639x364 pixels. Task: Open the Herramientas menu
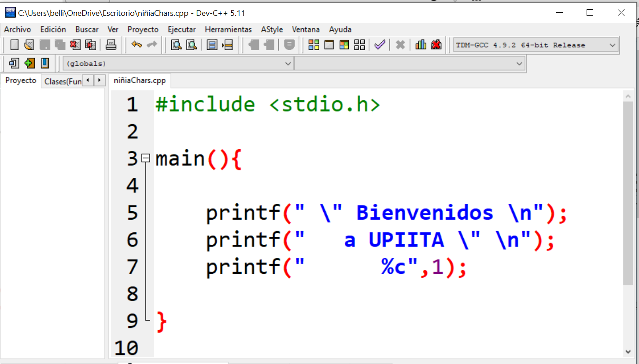pyautogui.click(x=228, y=29)
